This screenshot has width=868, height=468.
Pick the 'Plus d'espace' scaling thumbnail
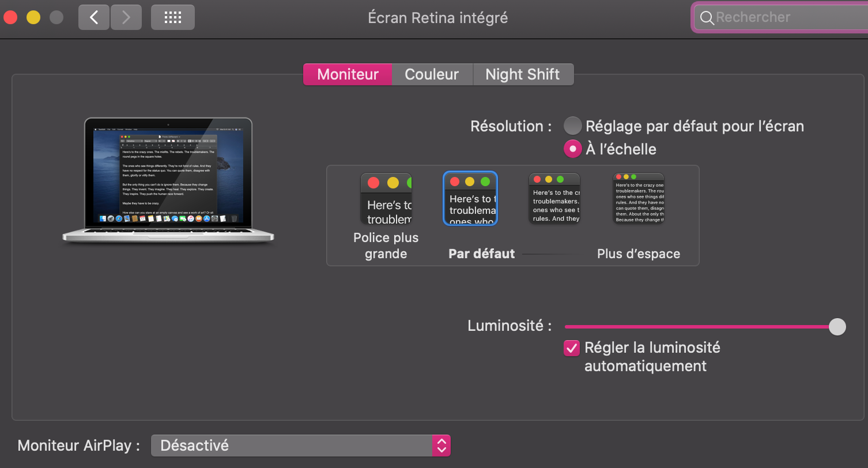pos(638,199)
